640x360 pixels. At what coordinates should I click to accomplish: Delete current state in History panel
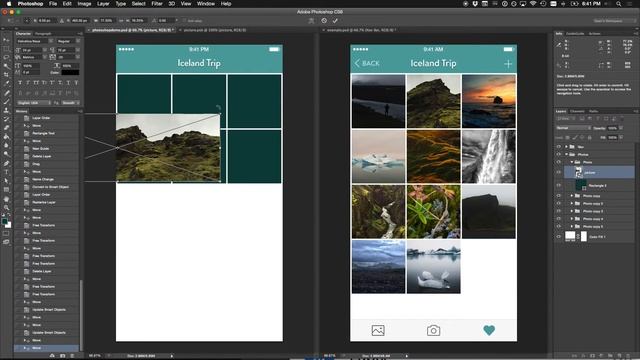[72, 356]
